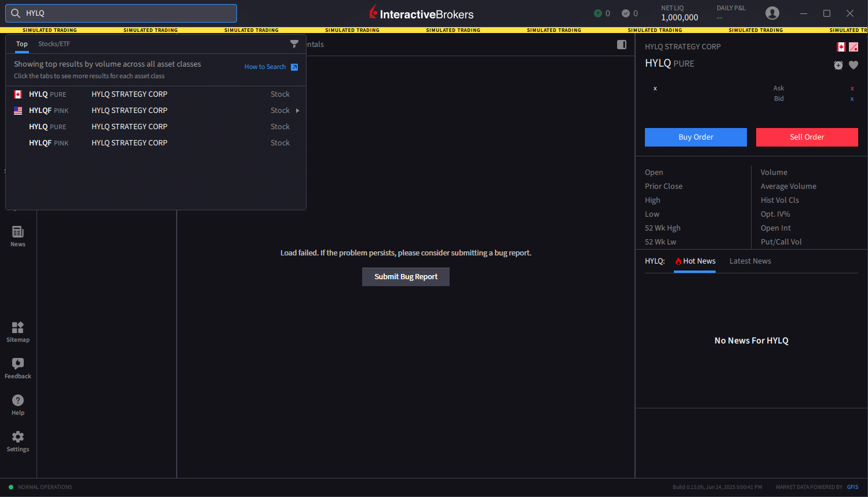This screenshot has height=497, width=868.
Task: Click the NORMAL OPERATIONS status text
Action: tap(45, 487)
